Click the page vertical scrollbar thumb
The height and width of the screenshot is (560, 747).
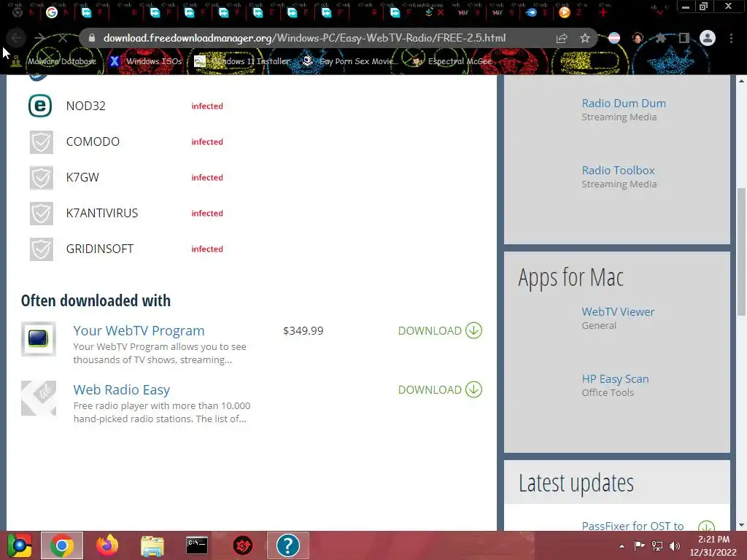pos(741,252)
